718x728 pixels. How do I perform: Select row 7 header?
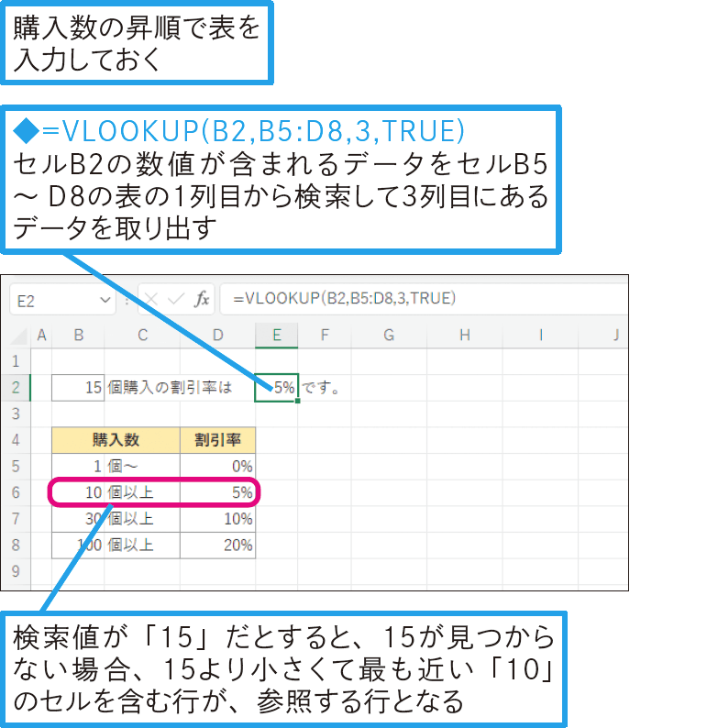point(16,519)
